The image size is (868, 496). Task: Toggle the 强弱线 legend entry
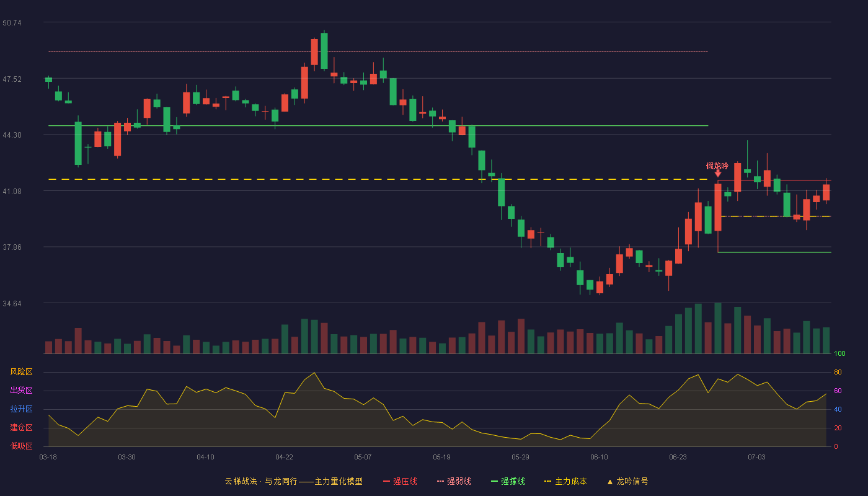(x=454, y=481)
